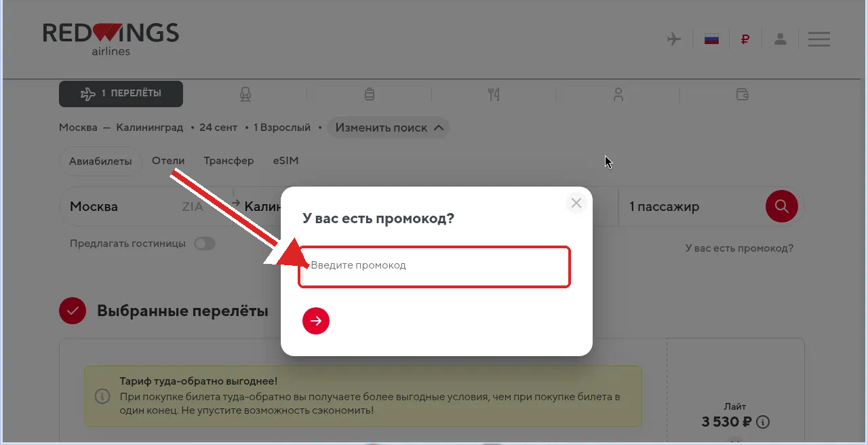Screen dimensions: 868x445
Task: Switch to the Отели tab
Action: coord(168,161)
